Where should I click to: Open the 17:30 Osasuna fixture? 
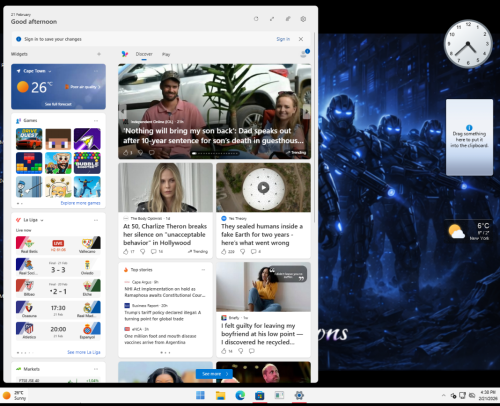click(x=58, y=309)
